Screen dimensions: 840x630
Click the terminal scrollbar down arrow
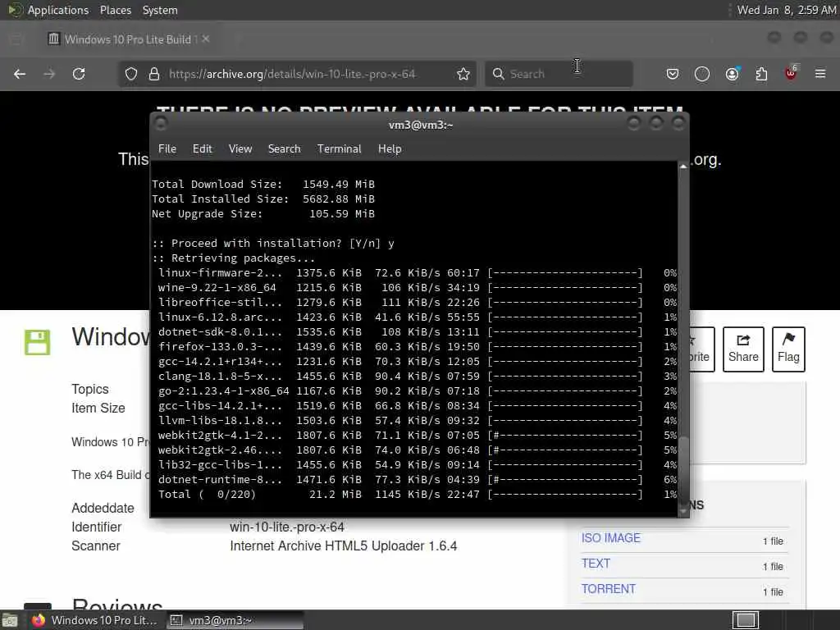[x=683, y=511]
